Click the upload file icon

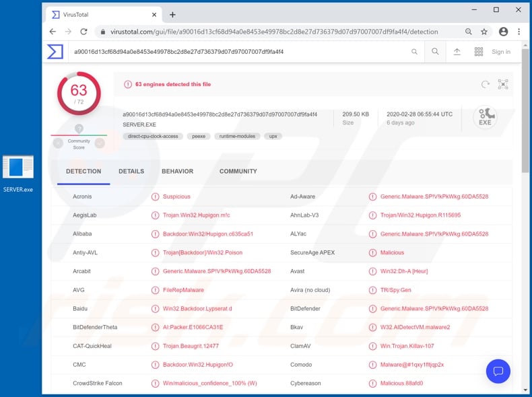pos(457,52)
